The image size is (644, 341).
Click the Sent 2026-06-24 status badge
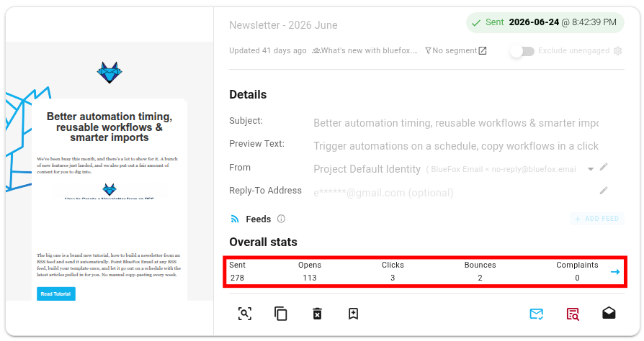pos(545,22)
